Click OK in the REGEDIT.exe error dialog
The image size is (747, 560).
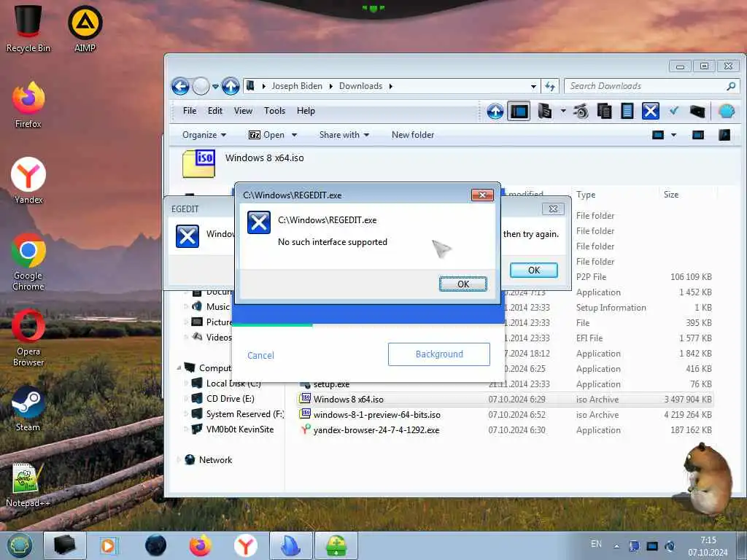click(463, 284)
